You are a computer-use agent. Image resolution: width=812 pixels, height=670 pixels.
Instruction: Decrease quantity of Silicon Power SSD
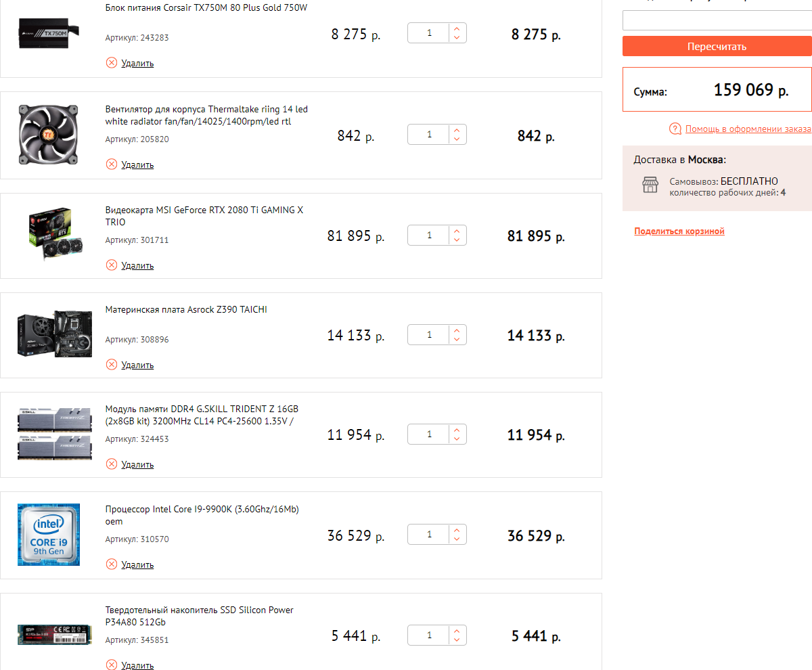coord(457,640)
